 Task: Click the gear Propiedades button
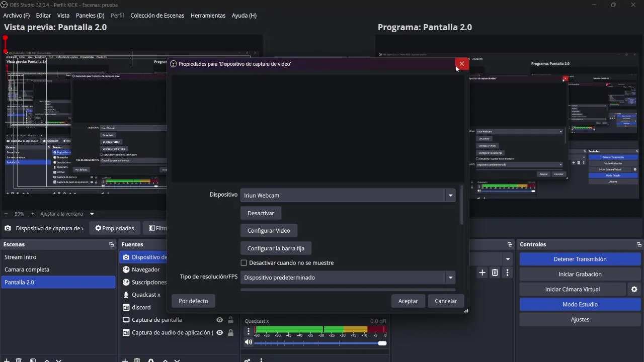pos(115,228)
